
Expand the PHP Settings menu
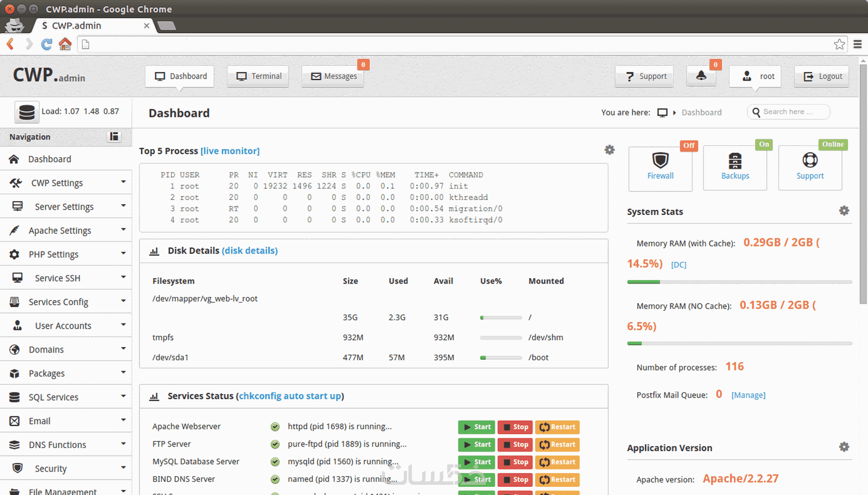click(66, 254)
